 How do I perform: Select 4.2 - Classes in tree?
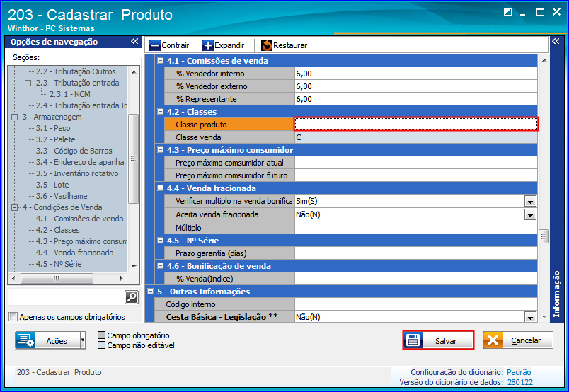point(57,230)
